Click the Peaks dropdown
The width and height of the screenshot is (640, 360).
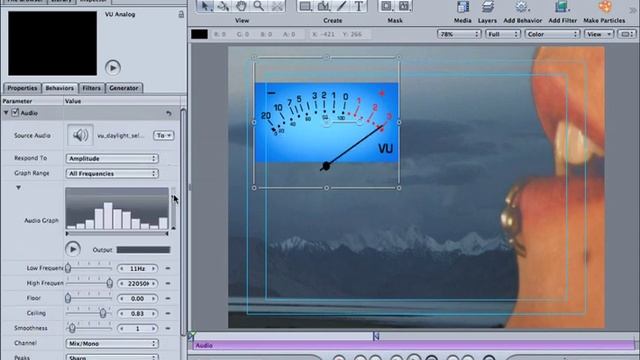112,357
